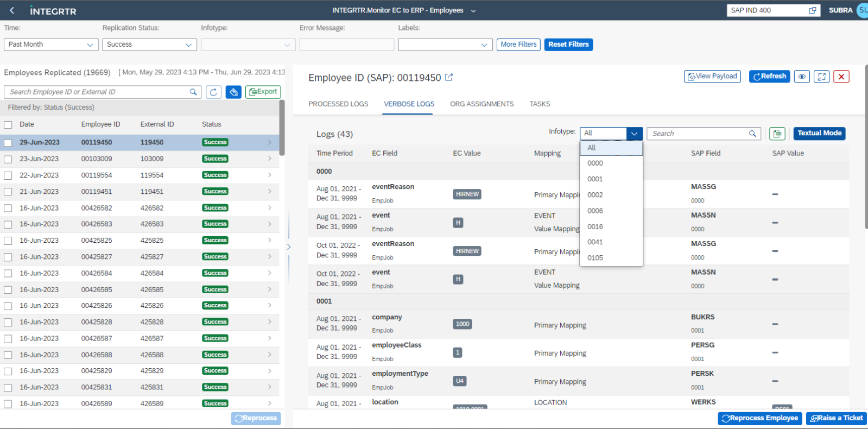
Task: Open the INTEGRTR logo home
Action: 53,11
